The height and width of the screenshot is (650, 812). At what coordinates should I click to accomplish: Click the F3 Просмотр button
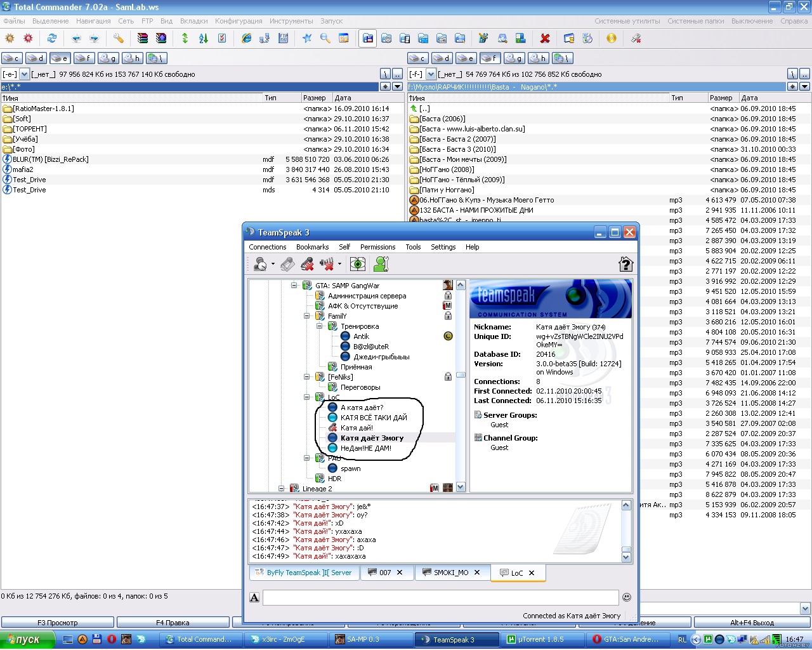[x=58, y=623]
